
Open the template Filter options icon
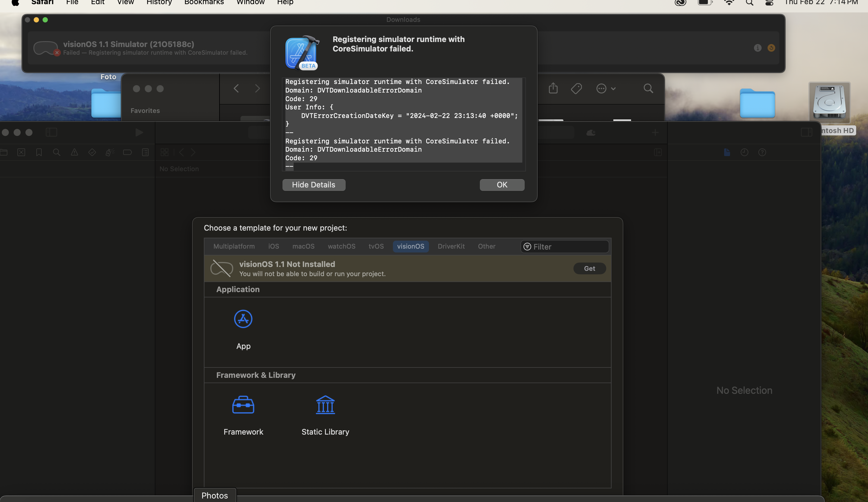(x=527, y=247)
